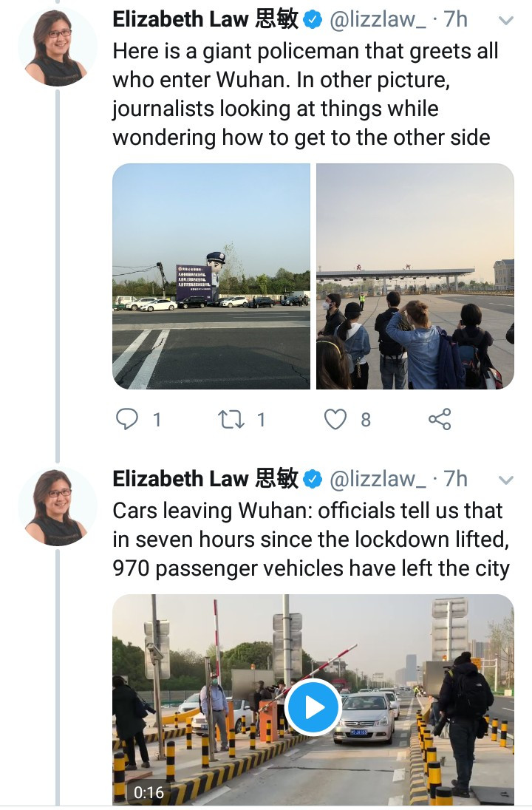Viewport: 532px width, 810px height.
Task: Open the first tweet's chevron menu
Action: [506, 21]
